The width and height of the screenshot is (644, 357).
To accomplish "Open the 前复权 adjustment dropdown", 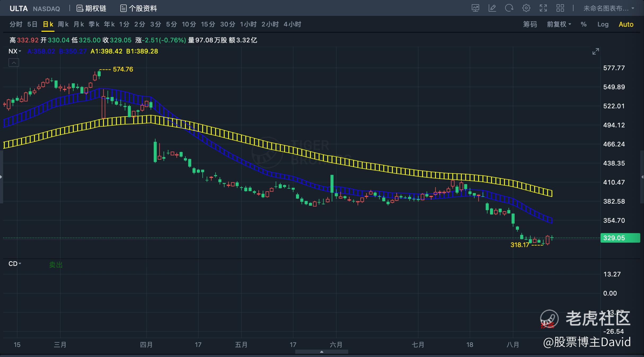I will [x=559, y=24].
